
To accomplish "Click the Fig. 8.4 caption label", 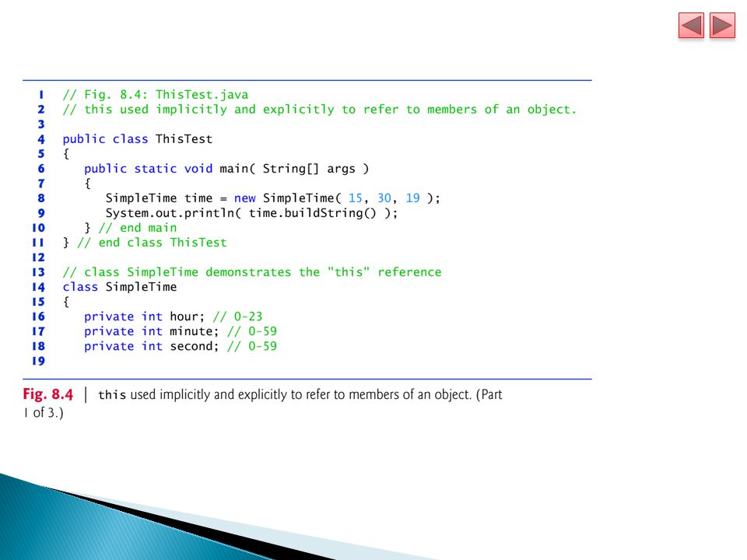I will pos(47,394).
